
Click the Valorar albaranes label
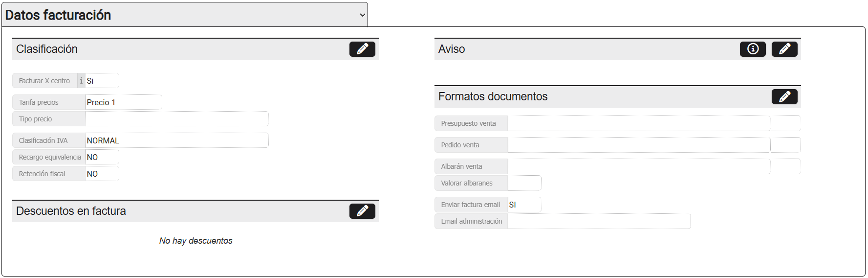pos(467,183)
